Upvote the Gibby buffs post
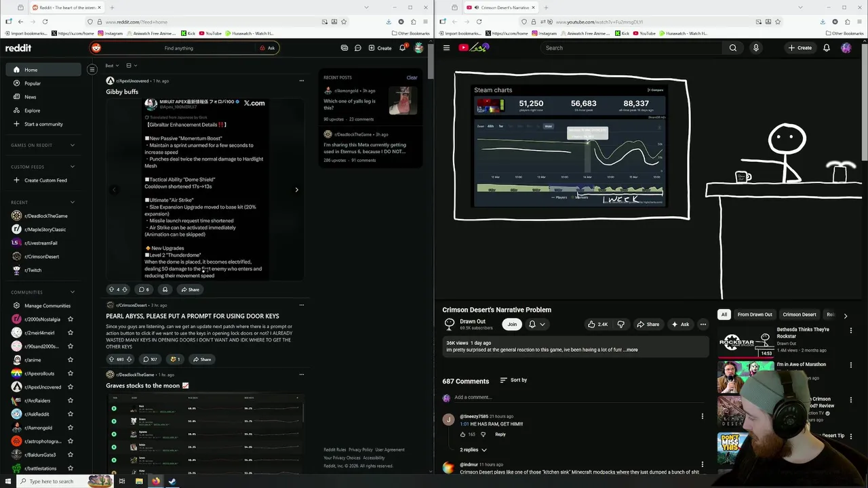The width and height of the screenshot is (868, 488). coord(112,289)
